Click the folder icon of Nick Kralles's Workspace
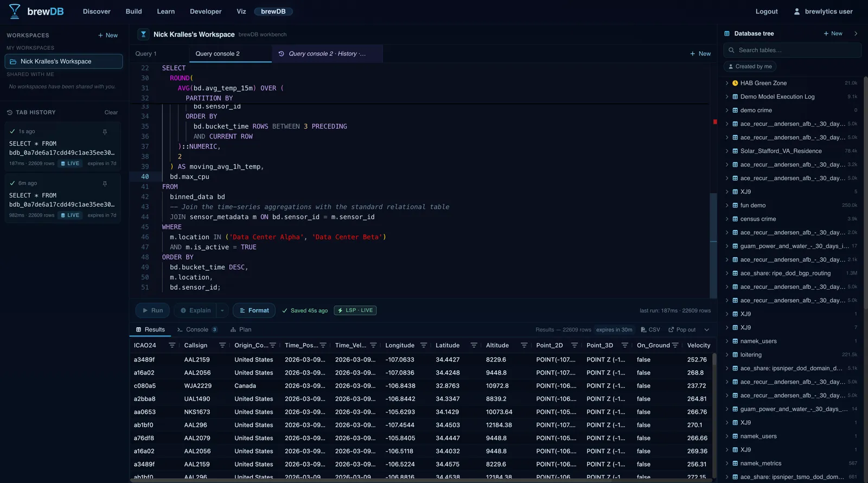The image size is (868, 483). tap(13, 61)
